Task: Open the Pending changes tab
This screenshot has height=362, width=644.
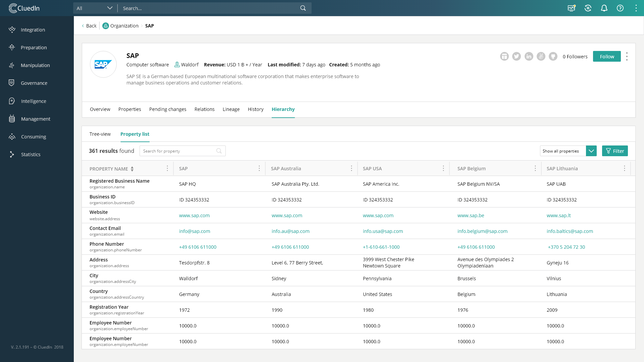Action: click(x=168, y=109)
